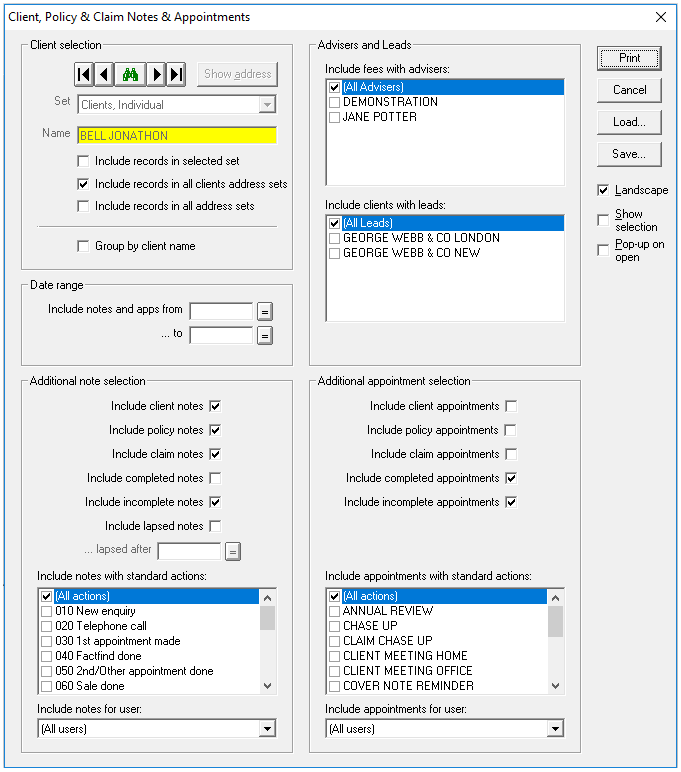
Task: Click the Print button
Action: coord(629,58)
